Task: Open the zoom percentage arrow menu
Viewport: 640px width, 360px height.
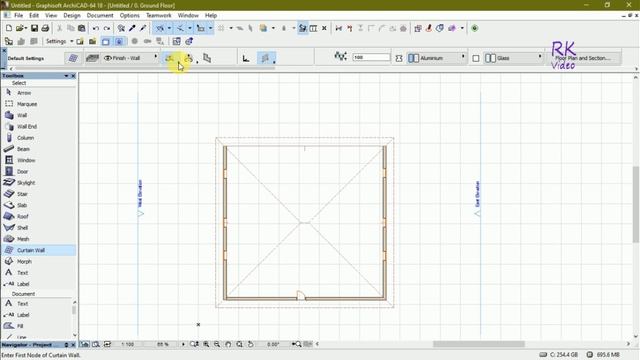Action: [x=183, y=344]
